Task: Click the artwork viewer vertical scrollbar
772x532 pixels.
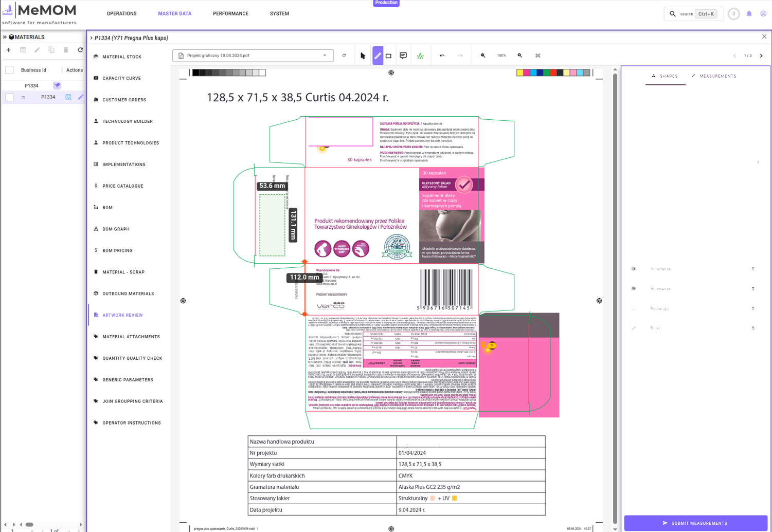Action: (615, 298)
